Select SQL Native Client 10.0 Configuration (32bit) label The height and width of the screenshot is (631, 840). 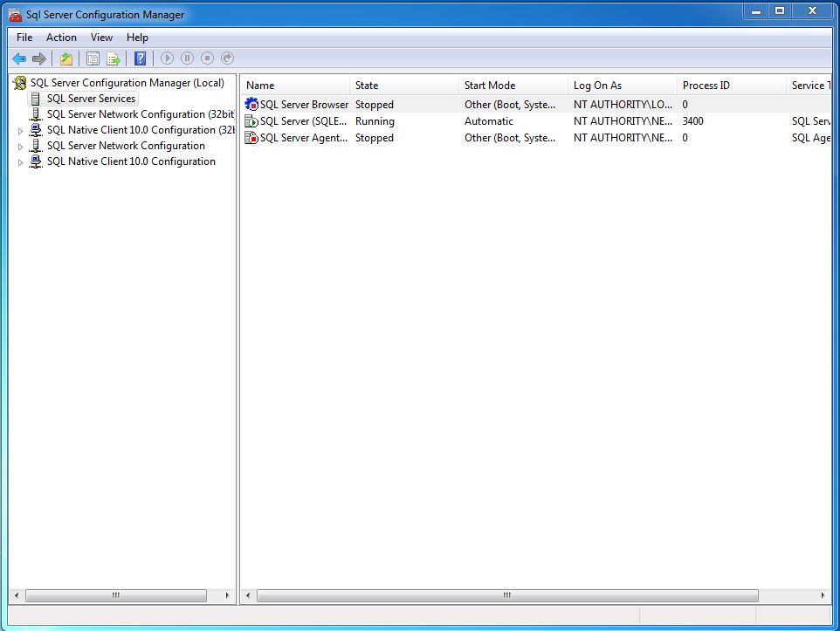[141, 130]
